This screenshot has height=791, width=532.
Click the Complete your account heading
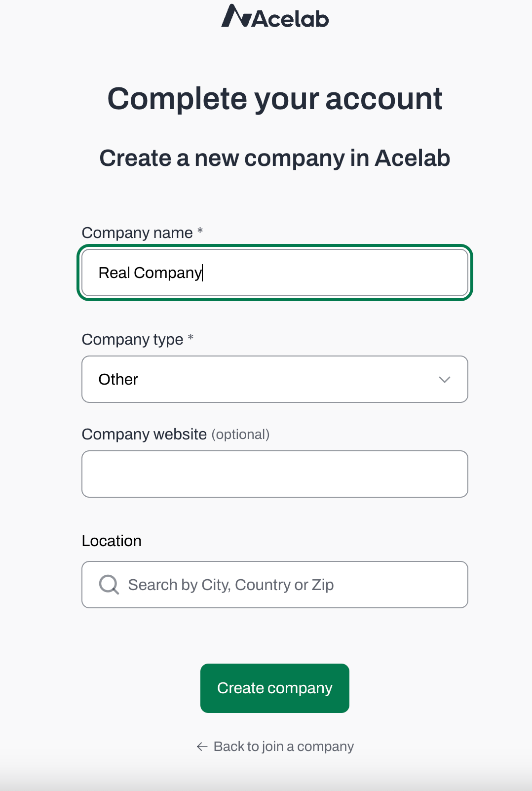coord(275,99)
